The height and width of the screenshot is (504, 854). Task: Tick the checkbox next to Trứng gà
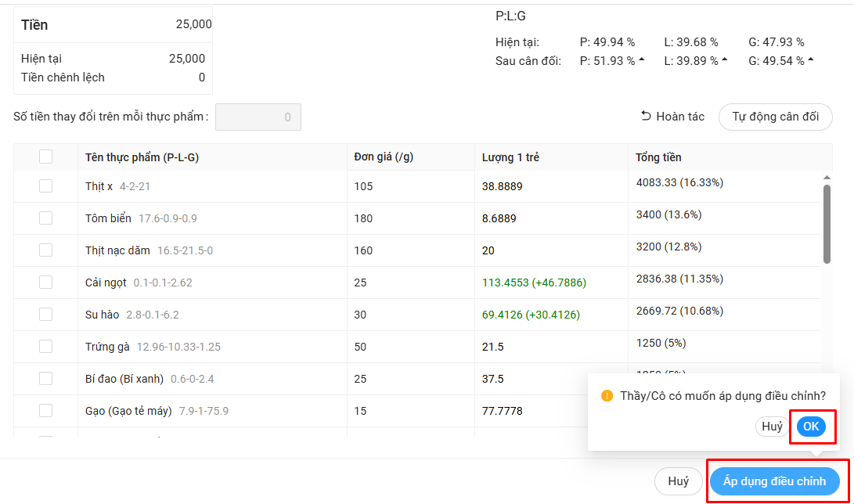point(45,346)
